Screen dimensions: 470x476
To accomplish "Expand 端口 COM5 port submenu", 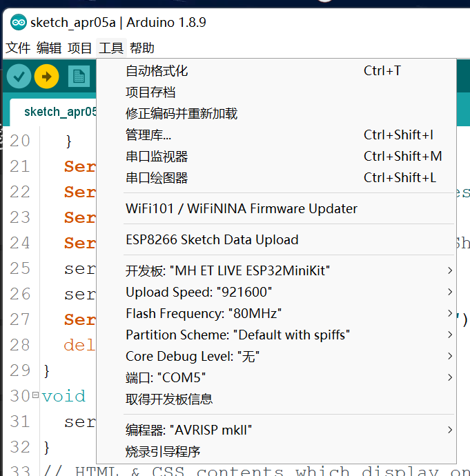I will tap(276, 377).
